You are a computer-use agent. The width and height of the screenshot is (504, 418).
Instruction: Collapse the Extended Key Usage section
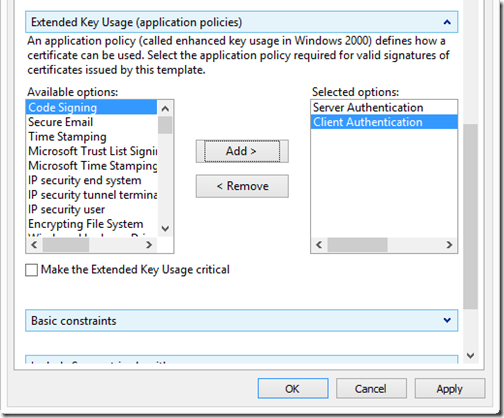click(x=447, y=22)
